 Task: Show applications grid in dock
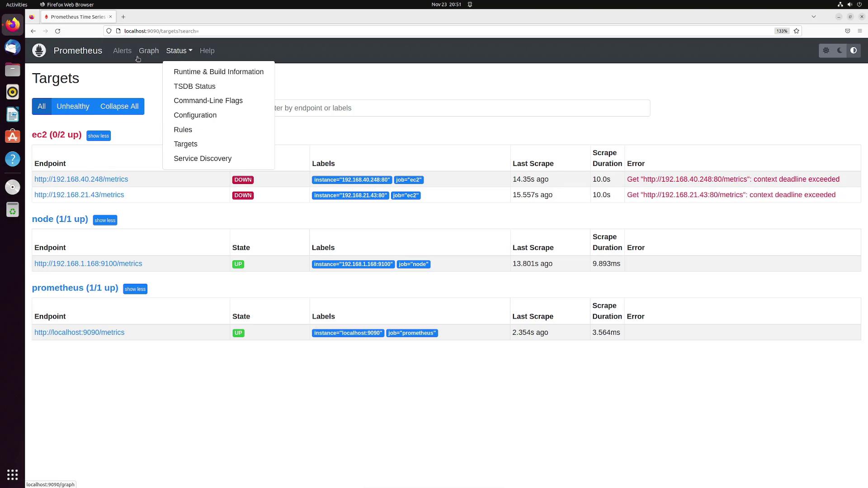[12, 475]
